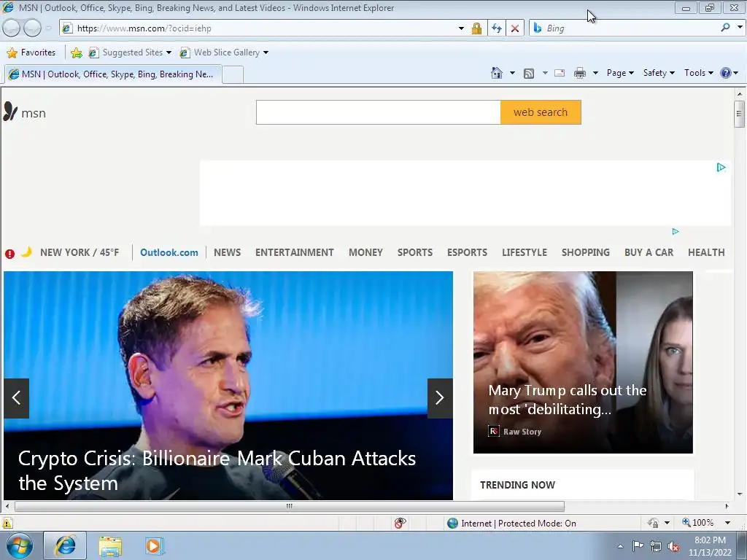Click the Read Mail icon
Screen dimensions: 747x560
coord(560,73)
